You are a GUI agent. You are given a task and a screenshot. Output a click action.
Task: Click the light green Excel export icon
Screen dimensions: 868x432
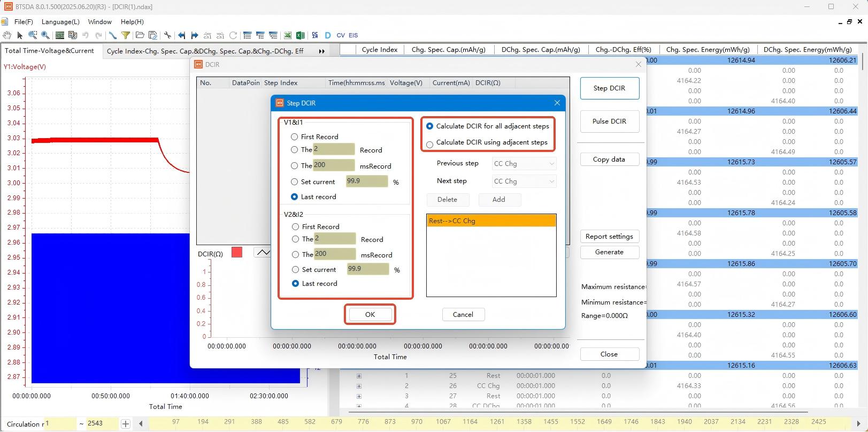click(287, 35)
